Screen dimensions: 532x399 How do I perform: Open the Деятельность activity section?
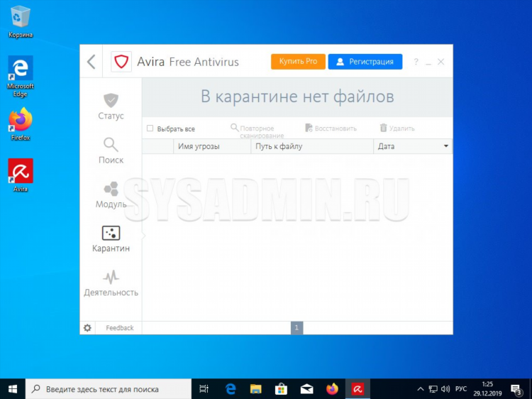click(111, 283)
